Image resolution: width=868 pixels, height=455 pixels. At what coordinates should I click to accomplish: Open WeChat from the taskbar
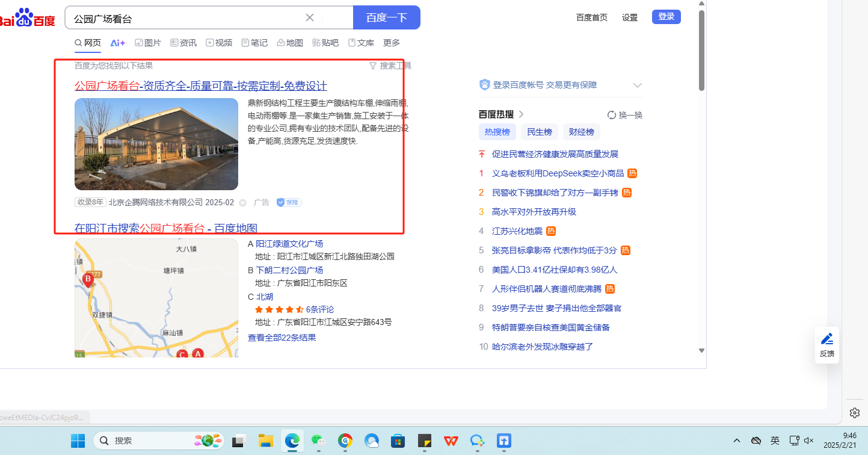pos(318,441)
